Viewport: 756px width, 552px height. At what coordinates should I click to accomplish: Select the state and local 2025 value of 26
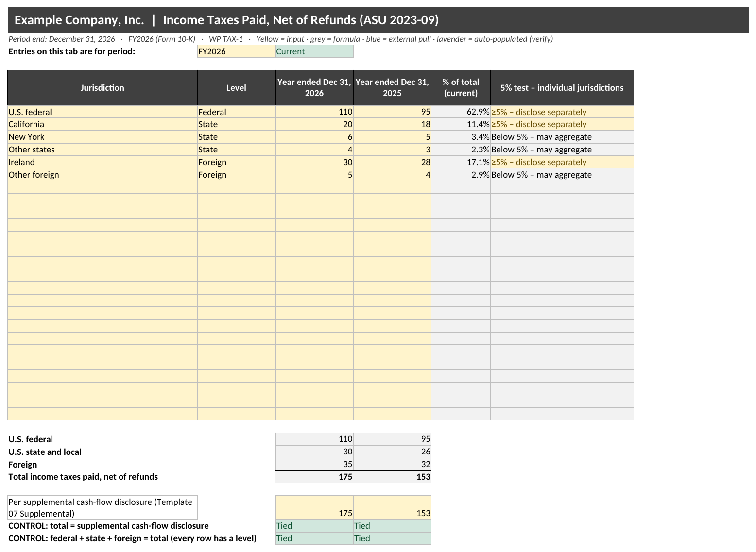click(x=392, y=452)
